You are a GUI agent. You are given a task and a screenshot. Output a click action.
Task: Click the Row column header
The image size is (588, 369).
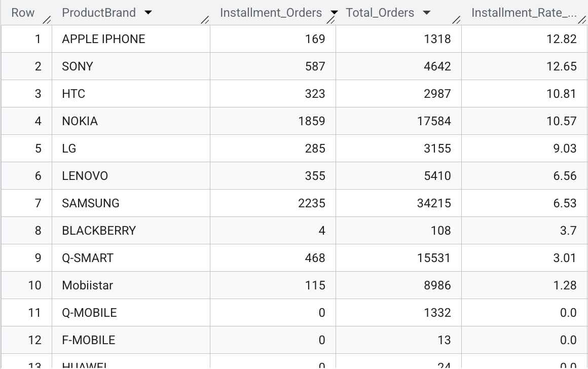point(23,13)
